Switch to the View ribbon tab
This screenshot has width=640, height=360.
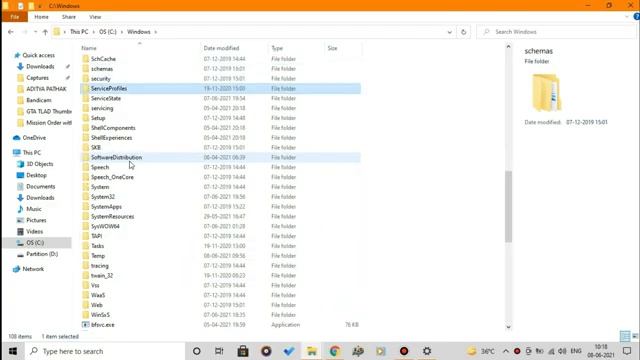pyautogui.click(x=95, y=17)
